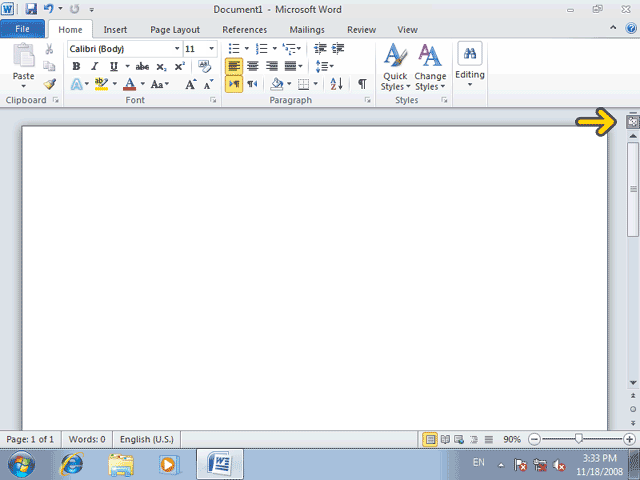
Task: Increase paragraph indent
Action: (338, 49)
